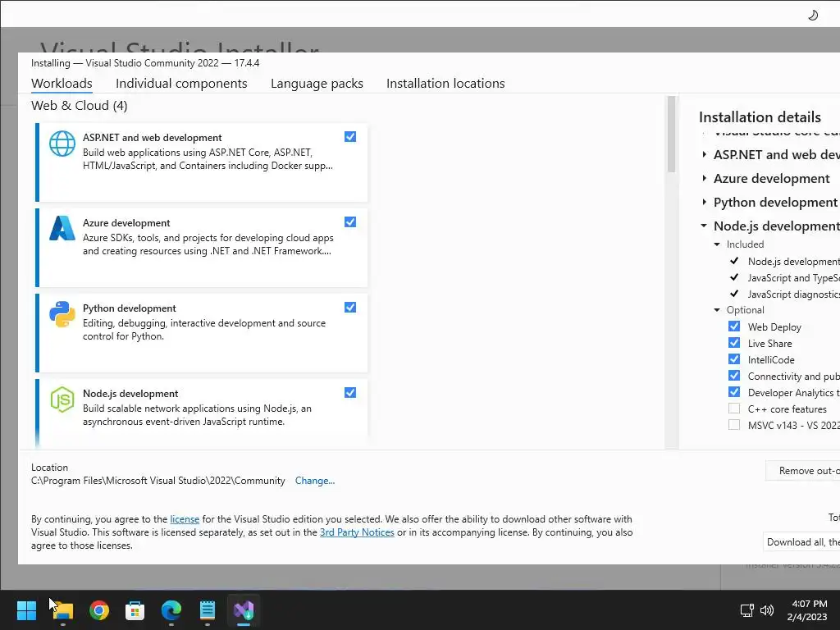
Task: Expand Python development in Installation details
Action: 705,202
